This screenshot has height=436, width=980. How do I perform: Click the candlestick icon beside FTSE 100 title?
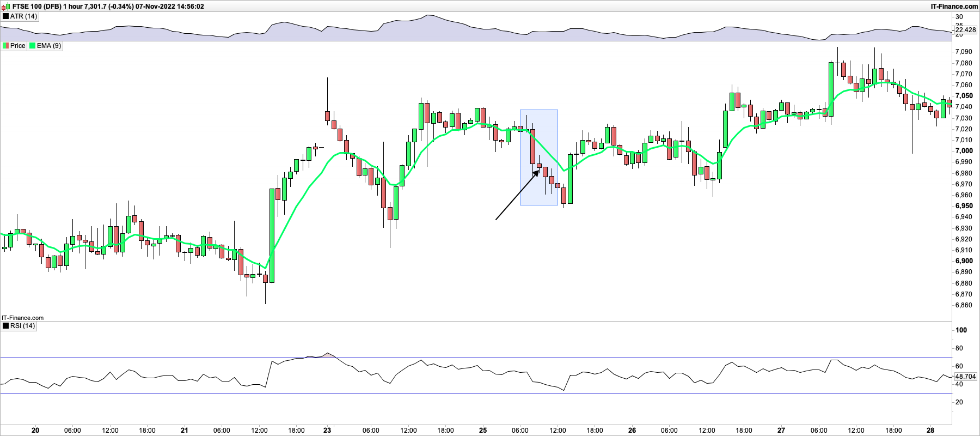click(x=6, y=7)
